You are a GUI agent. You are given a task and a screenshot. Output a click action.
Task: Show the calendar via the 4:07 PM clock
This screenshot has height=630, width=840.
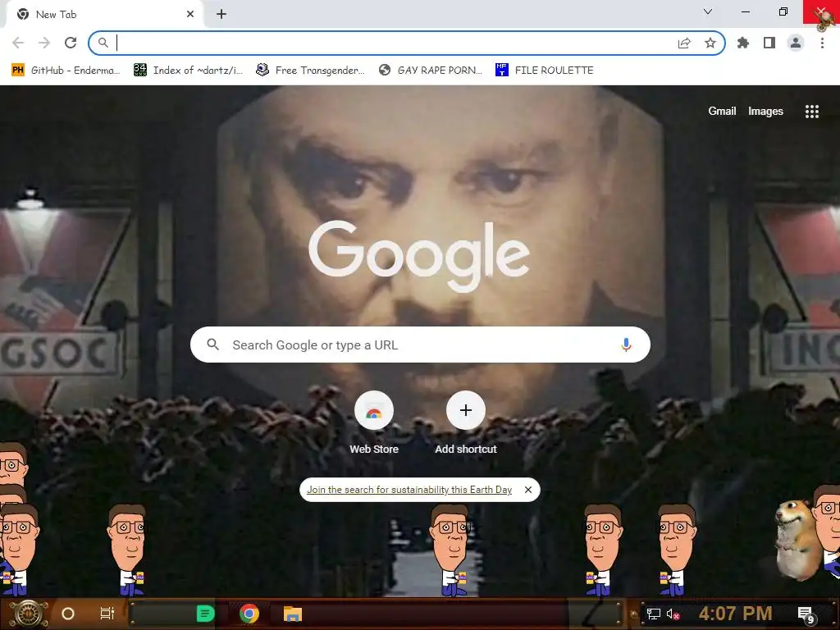pyautogui.click(x=736, y=614)
